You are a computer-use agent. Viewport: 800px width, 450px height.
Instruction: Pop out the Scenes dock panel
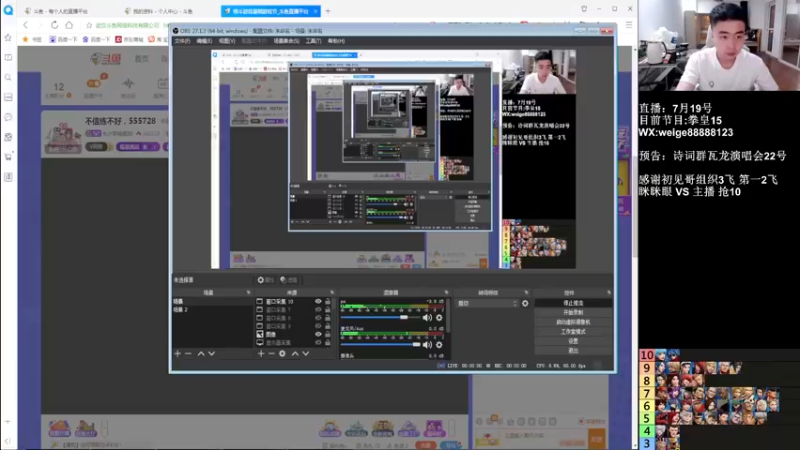point(248,293)
